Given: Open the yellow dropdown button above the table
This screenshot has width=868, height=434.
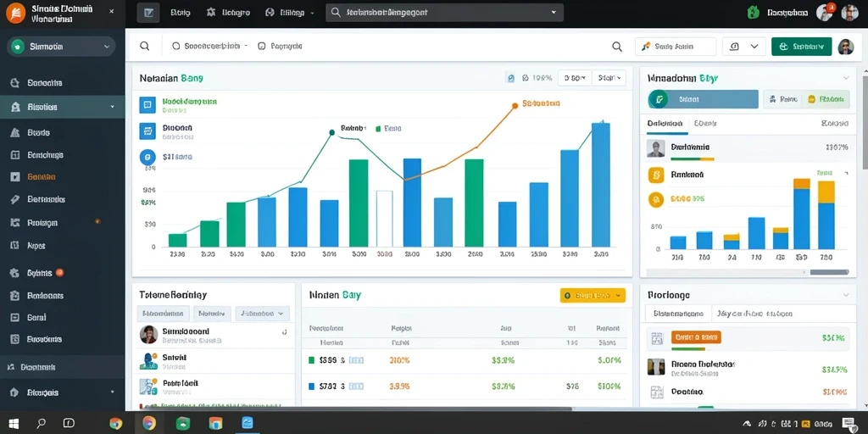Looking at the screenshot, I should (x=593, y=296).
